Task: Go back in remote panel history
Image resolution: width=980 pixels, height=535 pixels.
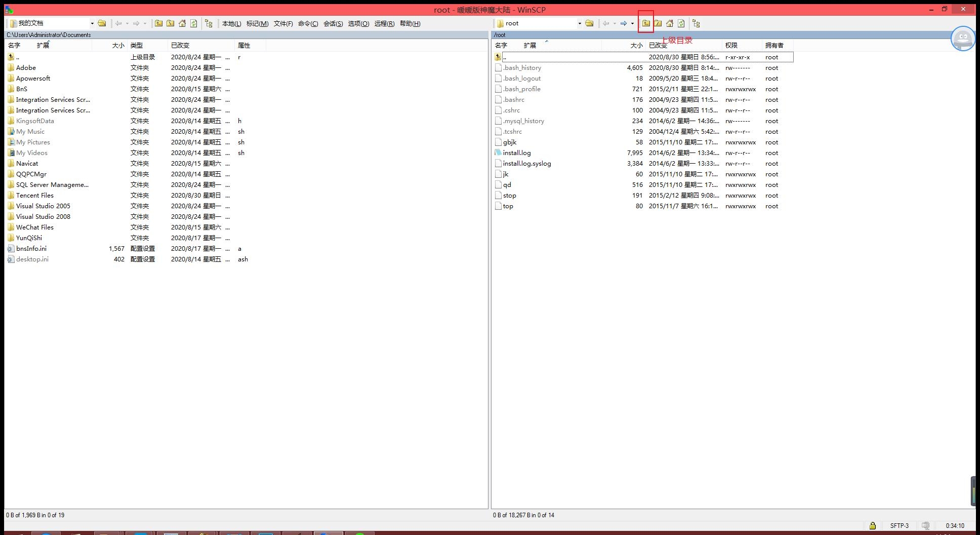Action: click(x=606, y=23)
